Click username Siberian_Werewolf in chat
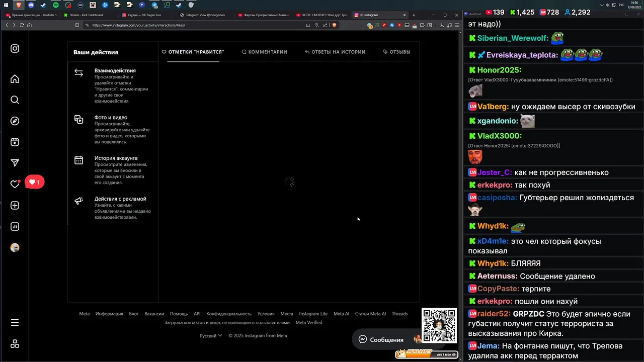 click(513, 38)
